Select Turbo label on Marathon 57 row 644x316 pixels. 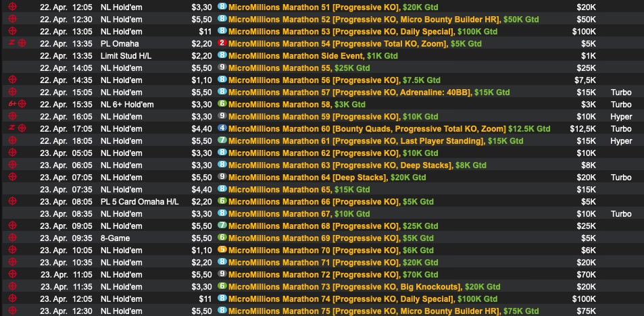pos(621,93)
